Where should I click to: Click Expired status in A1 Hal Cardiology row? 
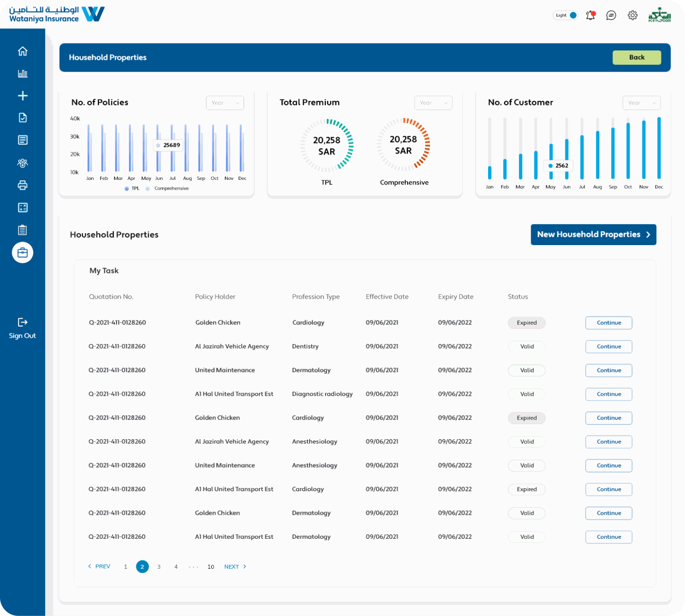tap(527, 489)
